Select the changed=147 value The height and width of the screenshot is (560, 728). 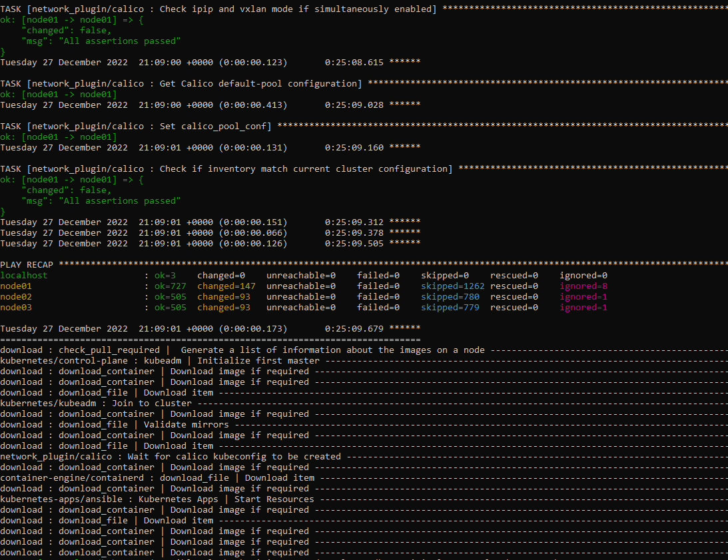coord(226,286)
